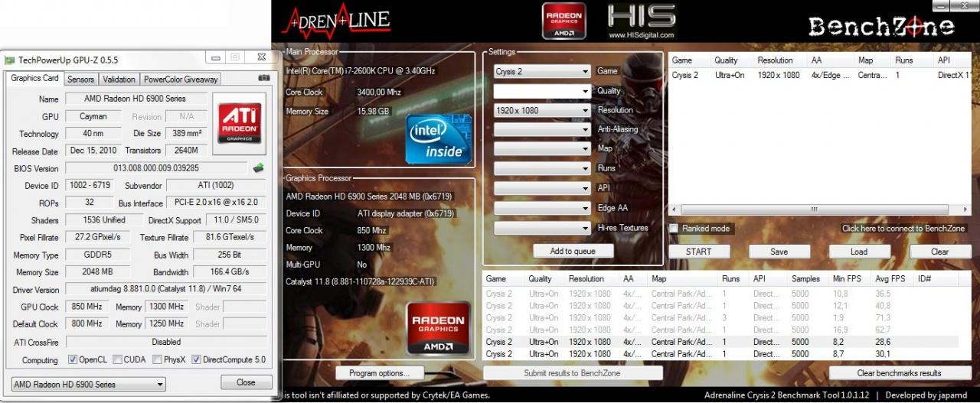Click the Clear button
The width and height of the screenshot is (980, 403).
[x=940, y=252]
